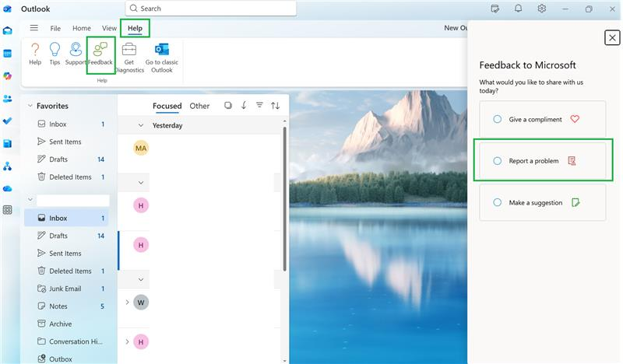Open Deleted Items under Favorites
This screenshot has height=364, width=623.
[66, 177]
